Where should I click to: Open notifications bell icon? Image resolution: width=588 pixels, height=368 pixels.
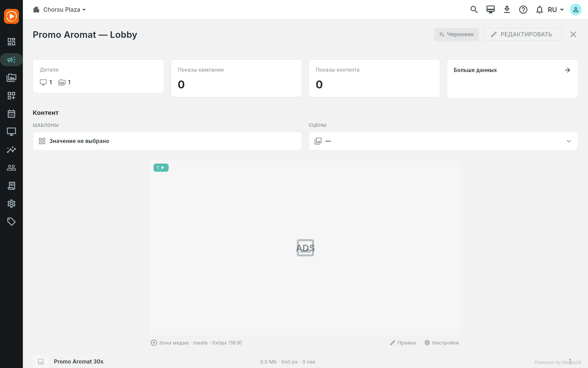point(539,10)
